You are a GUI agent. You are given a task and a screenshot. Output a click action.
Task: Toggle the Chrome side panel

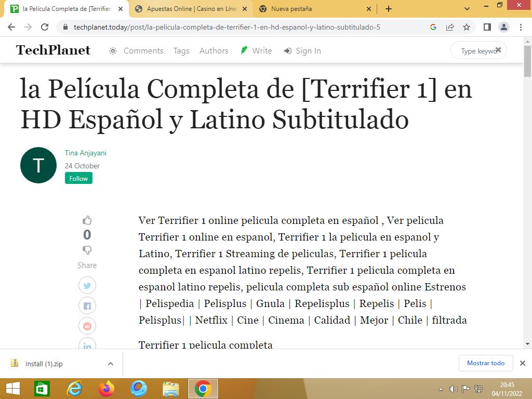pos(487,27)
